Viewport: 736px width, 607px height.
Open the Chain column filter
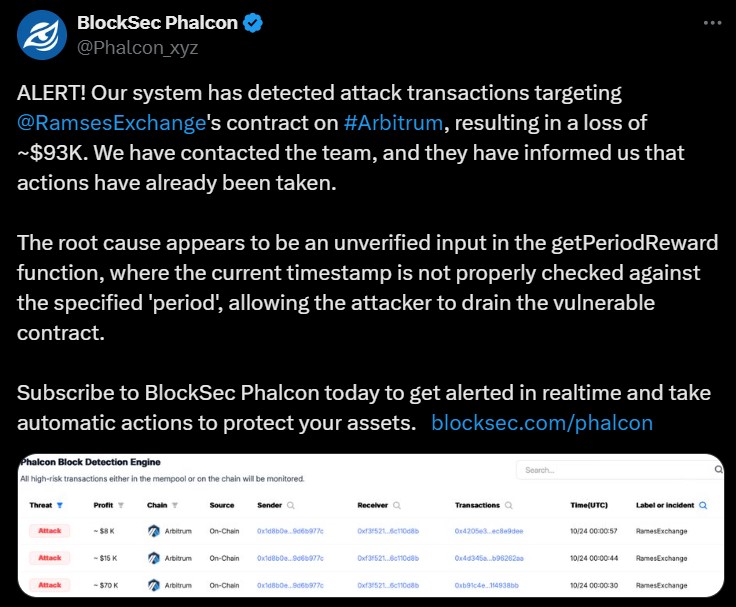point(175,505)
